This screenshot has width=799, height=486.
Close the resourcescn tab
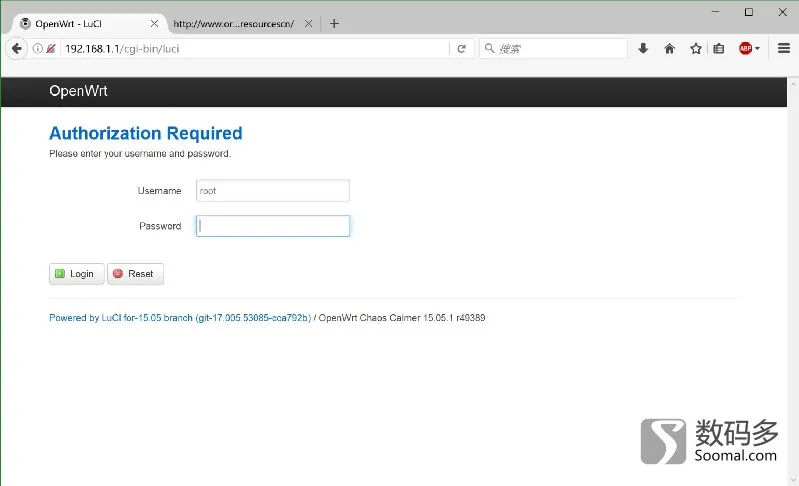[x=308, y=23]
